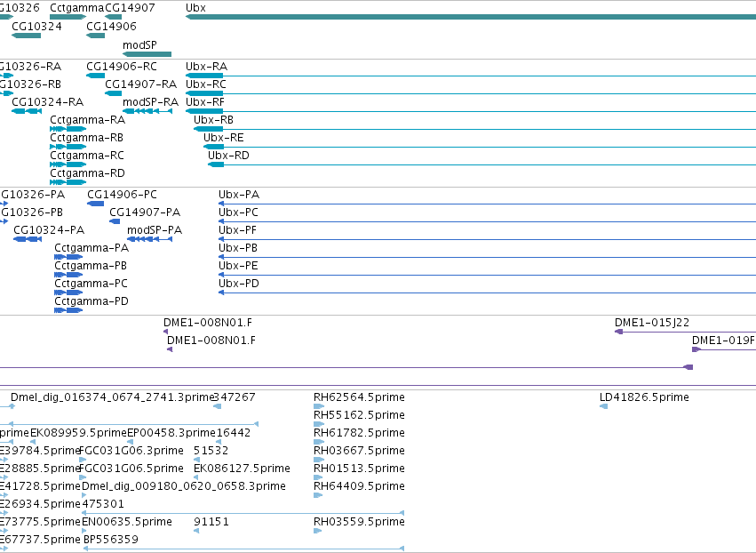Click EST RH03667.5prime
756x553 pixels.
[359, 451]
